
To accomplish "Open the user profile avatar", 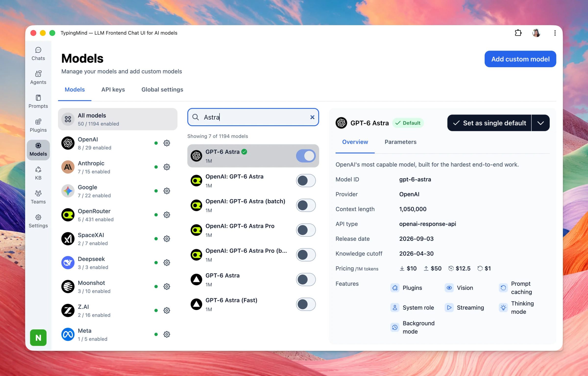I will pyautogui.click(x=536, y=33).
